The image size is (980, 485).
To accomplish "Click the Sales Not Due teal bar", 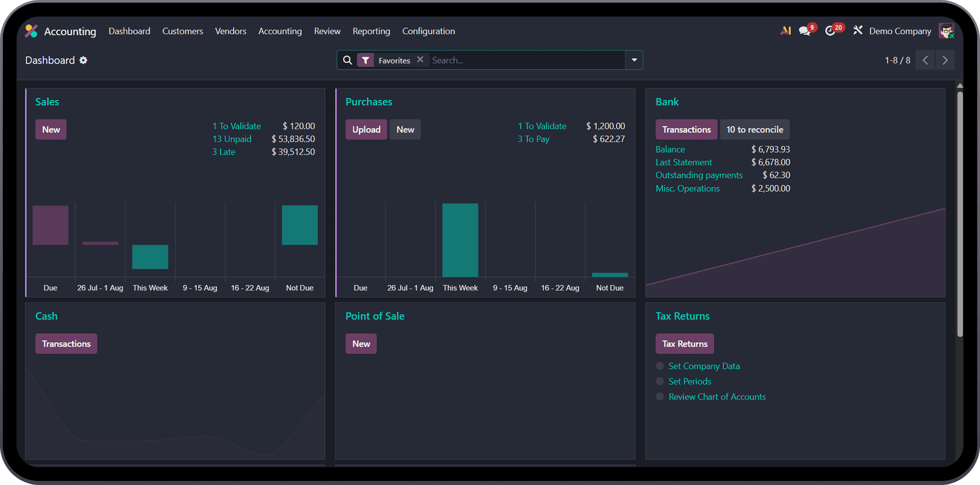I will tap(300, 225).
